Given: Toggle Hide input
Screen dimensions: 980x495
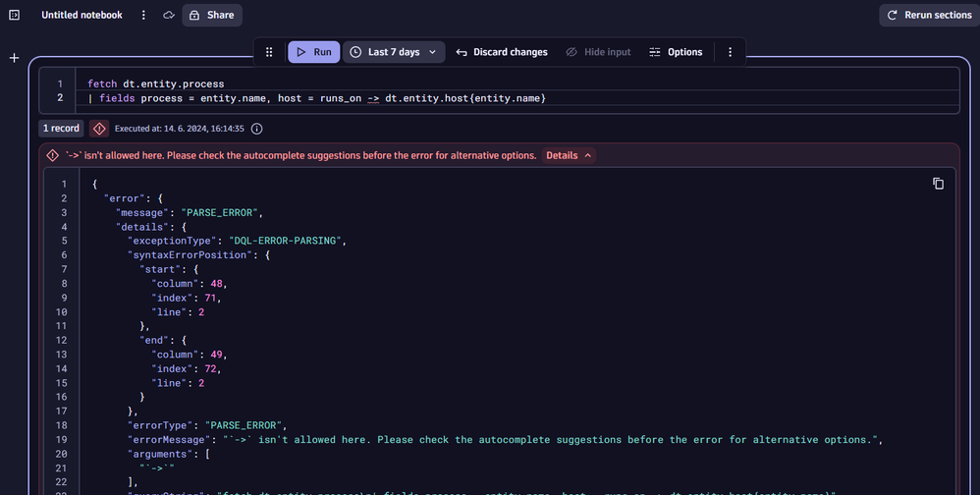Looking at the screenshot, I should (x=598, y=52).
